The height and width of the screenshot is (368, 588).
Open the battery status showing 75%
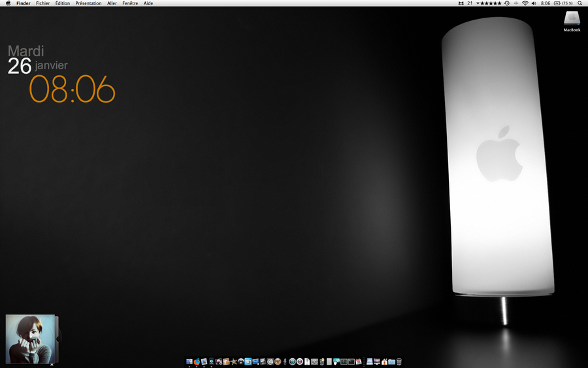[563, 3]
